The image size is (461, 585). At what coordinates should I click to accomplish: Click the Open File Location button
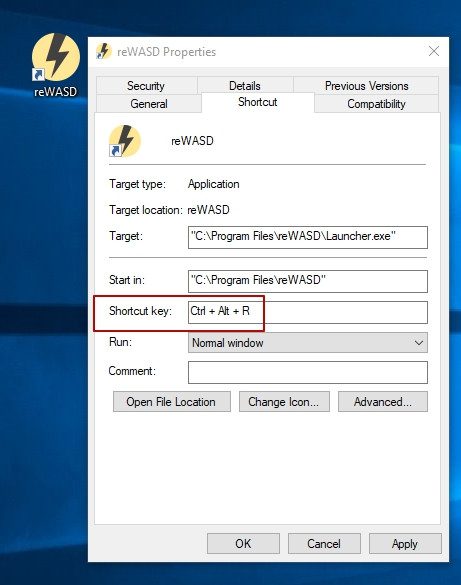click(x=172, y=402)
